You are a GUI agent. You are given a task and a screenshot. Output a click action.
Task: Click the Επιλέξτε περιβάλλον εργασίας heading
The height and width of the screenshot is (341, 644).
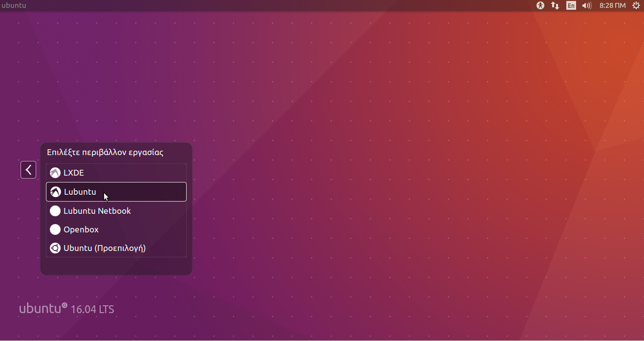[x=105, y=152]
